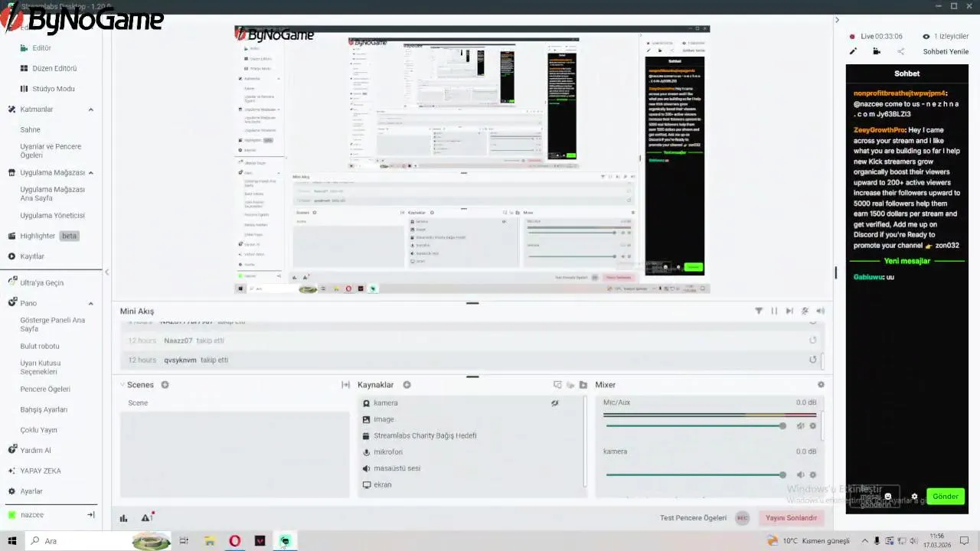This screenshot has height=551, width=980.
Task: Open Mixer advanced audio settings gear
Action: (821, 385)
